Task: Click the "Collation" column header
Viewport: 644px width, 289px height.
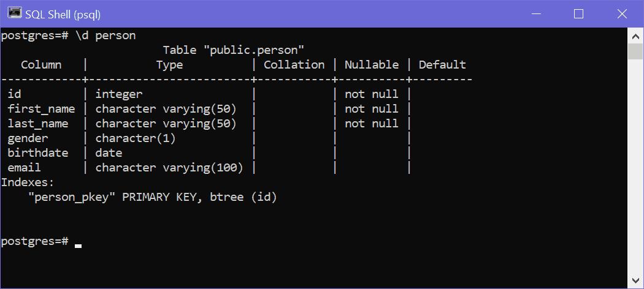Action: coord(294,65)
